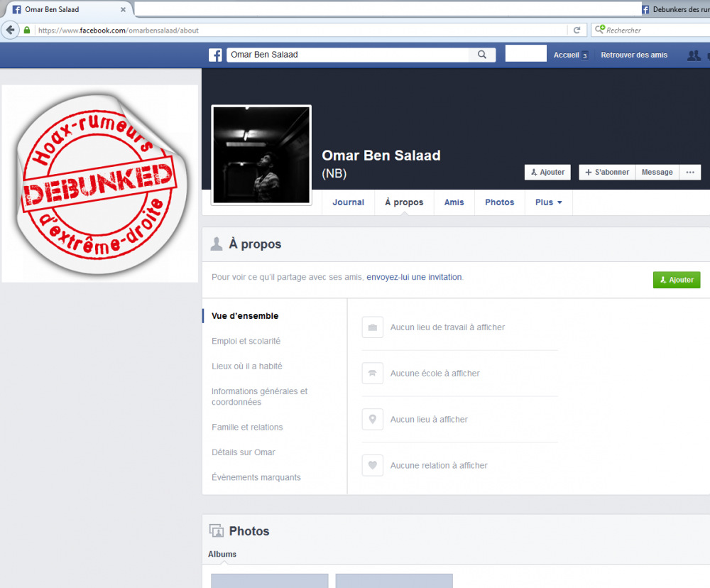Select the Omar Ben Salaad browser tab

click(67, 9)
